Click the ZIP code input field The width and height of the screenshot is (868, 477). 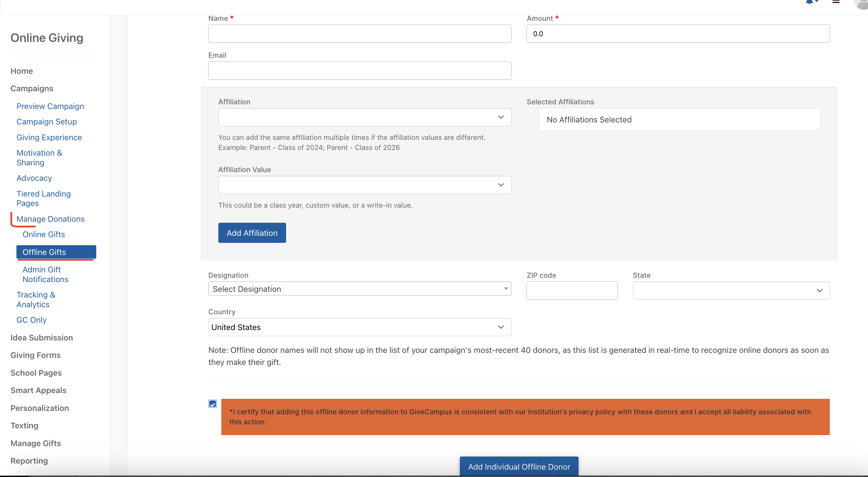click(x=572, y=290)
